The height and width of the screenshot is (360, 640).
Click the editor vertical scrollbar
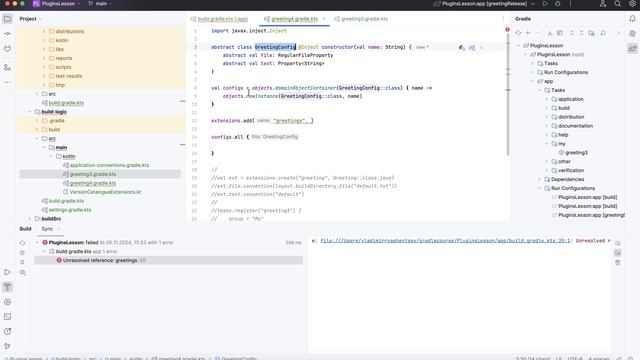[508, 94]
